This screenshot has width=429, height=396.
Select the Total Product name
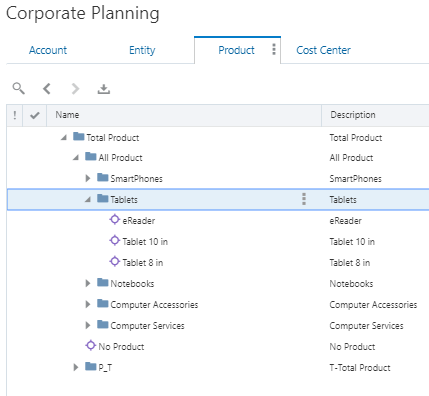[113, 138]
